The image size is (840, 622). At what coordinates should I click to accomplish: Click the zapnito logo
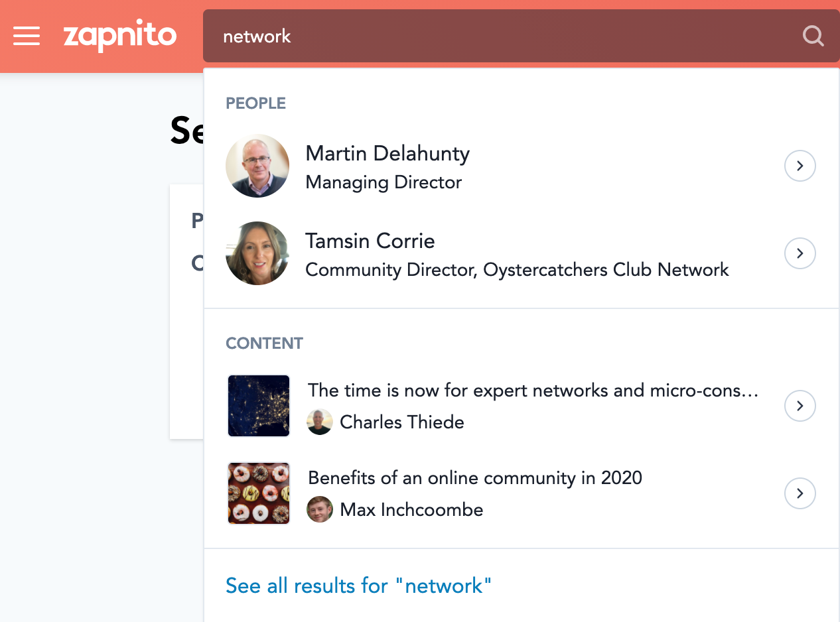(120, 36)
